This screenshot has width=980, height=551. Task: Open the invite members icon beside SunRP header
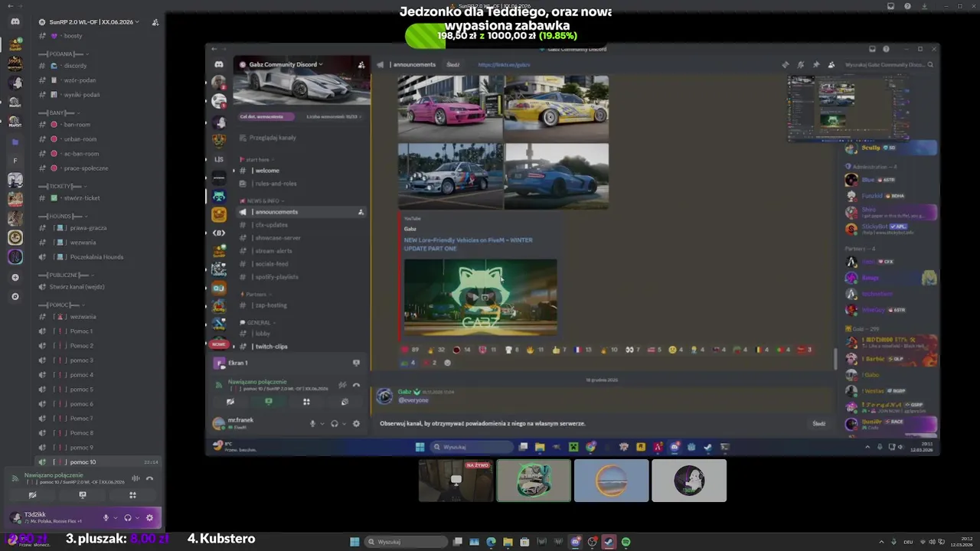[x=155, y=22]
